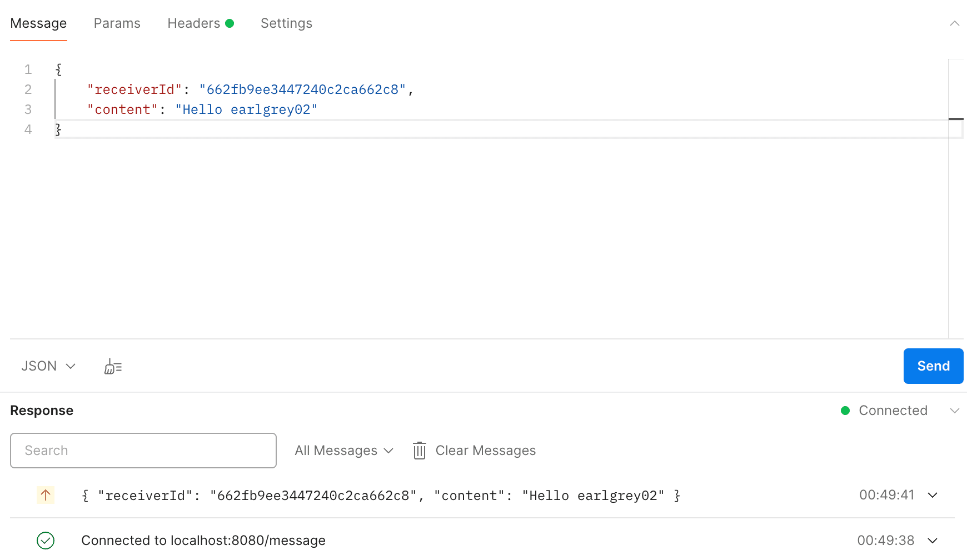Collapse the request panel with top chevron
The width and height of the screenshot is (967, 560).
click(x=955, y=23)
